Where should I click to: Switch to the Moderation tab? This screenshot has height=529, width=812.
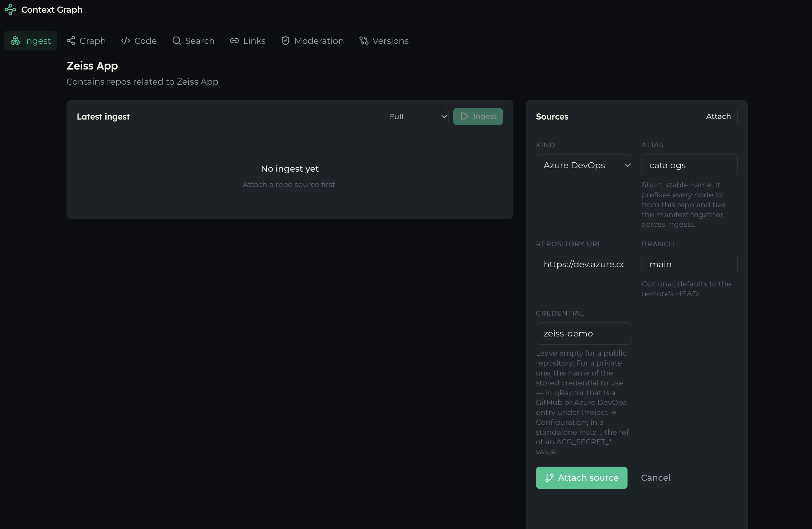312,41
